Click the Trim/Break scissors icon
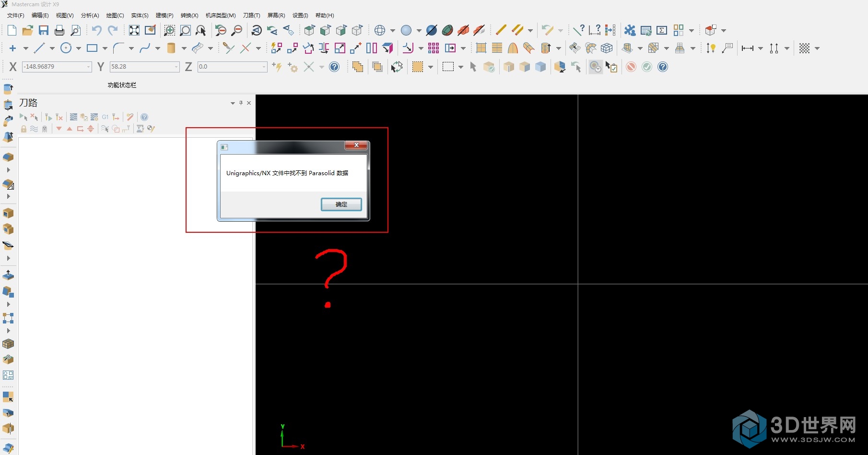 (229, 48)
